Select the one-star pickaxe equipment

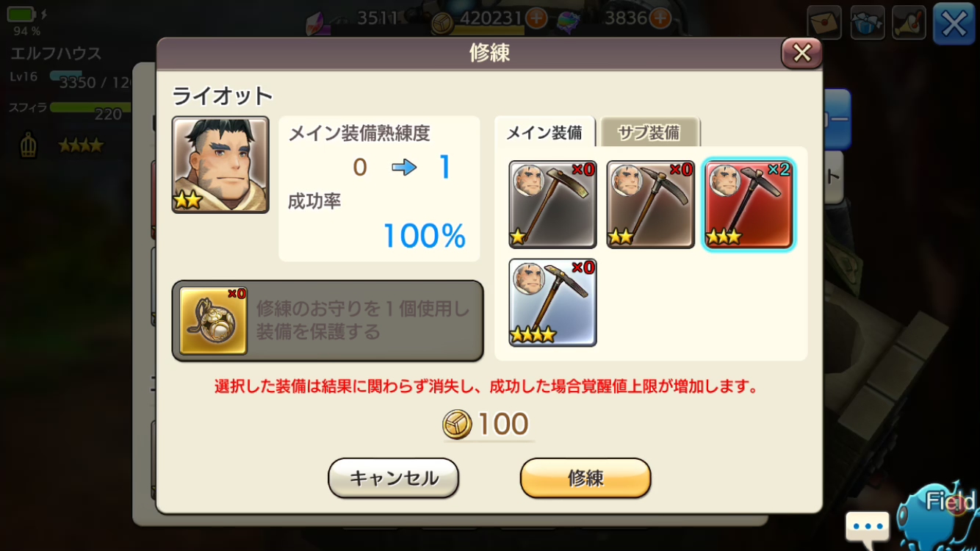click(552, 204)
